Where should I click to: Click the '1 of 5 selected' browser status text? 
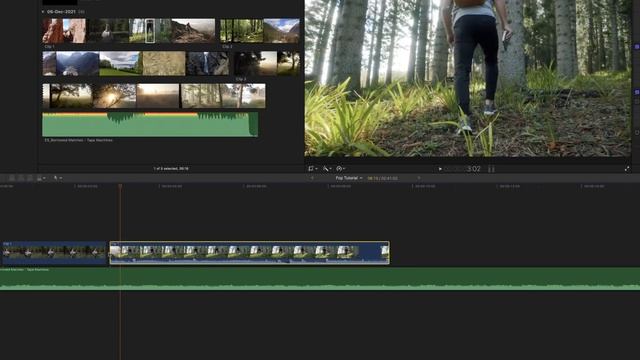171,168
